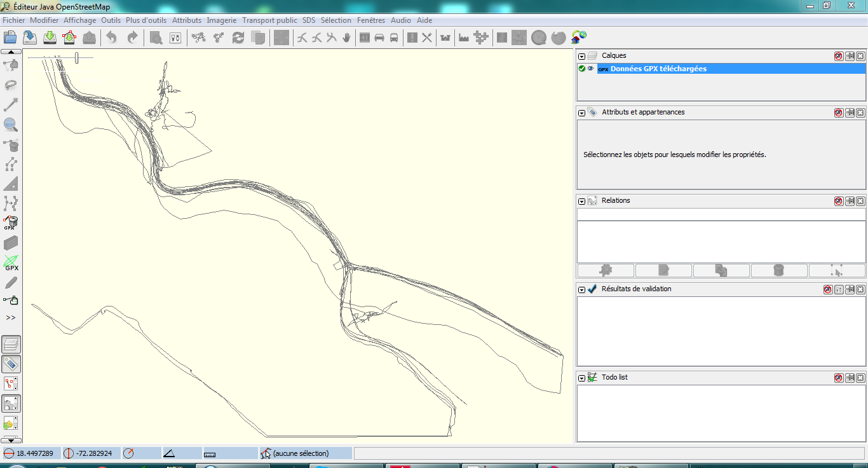Click the undo arrow in toolbar

(111, 38)
